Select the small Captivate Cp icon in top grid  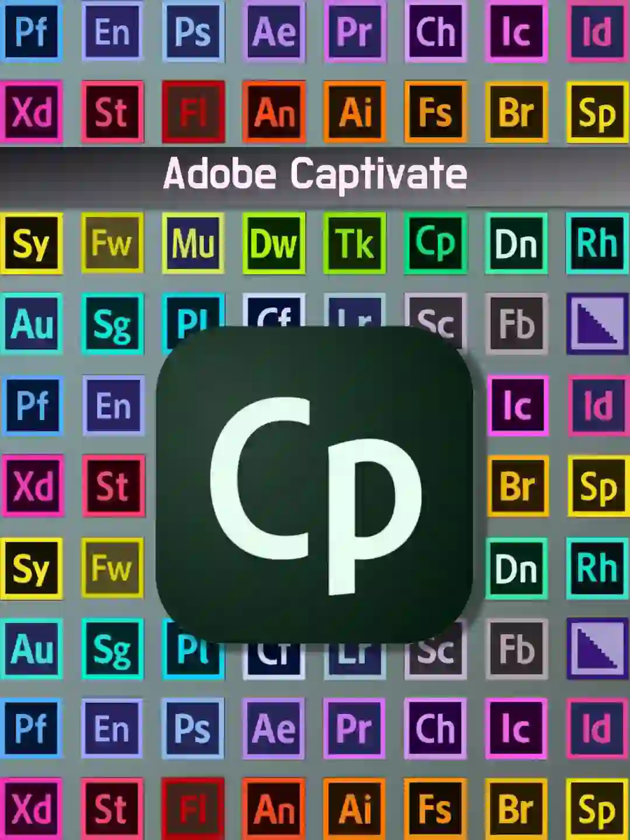(435, 244)
